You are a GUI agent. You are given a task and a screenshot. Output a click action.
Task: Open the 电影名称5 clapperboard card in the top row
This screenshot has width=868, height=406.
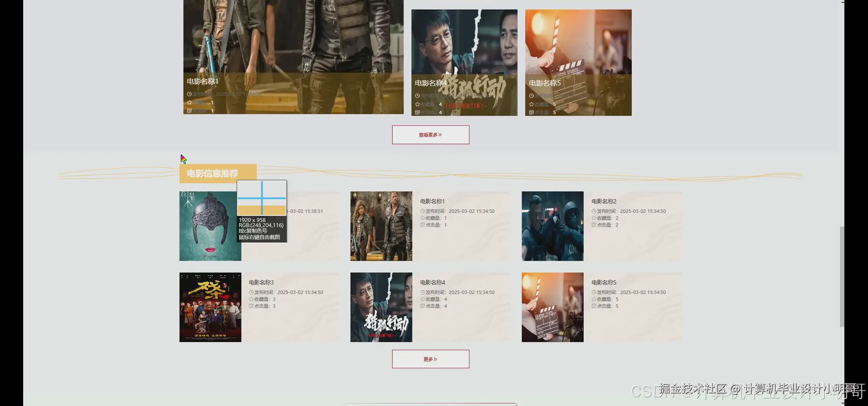point(579,63)
